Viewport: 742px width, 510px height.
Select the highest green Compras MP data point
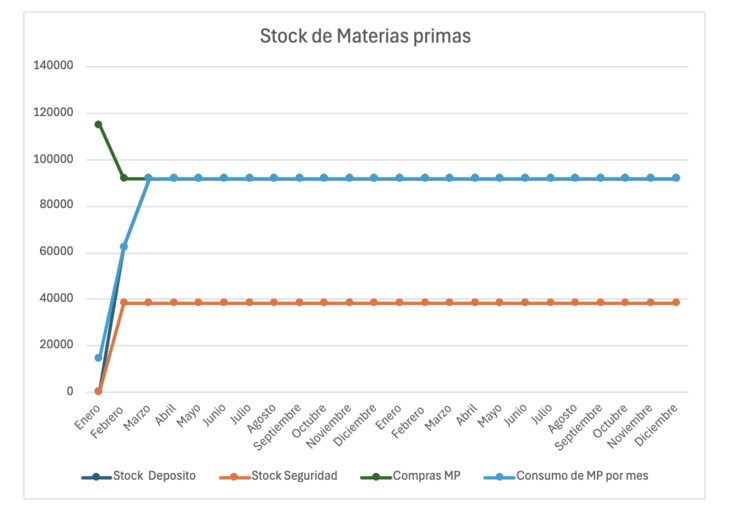coord(98,124)
